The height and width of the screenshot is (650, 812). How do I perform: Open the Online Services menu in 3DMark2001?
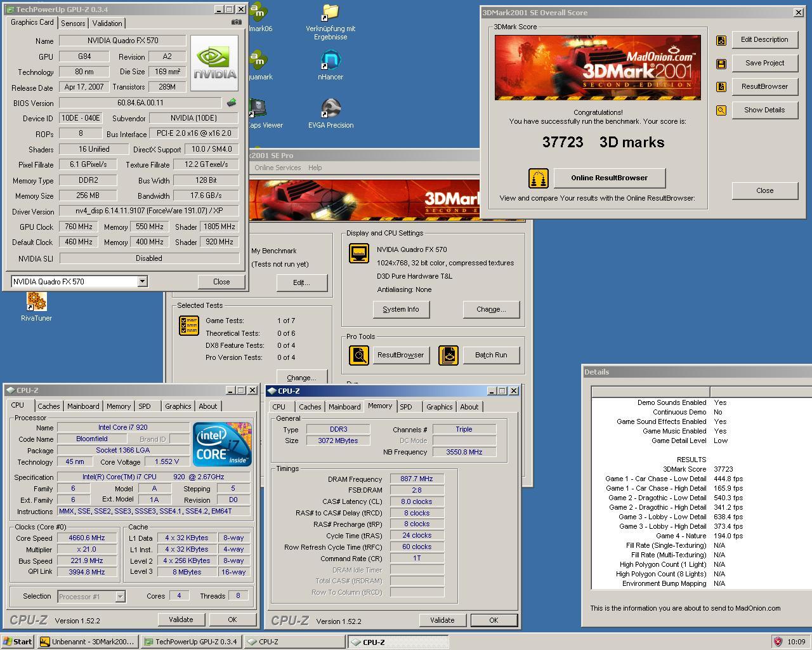[277, 168]
